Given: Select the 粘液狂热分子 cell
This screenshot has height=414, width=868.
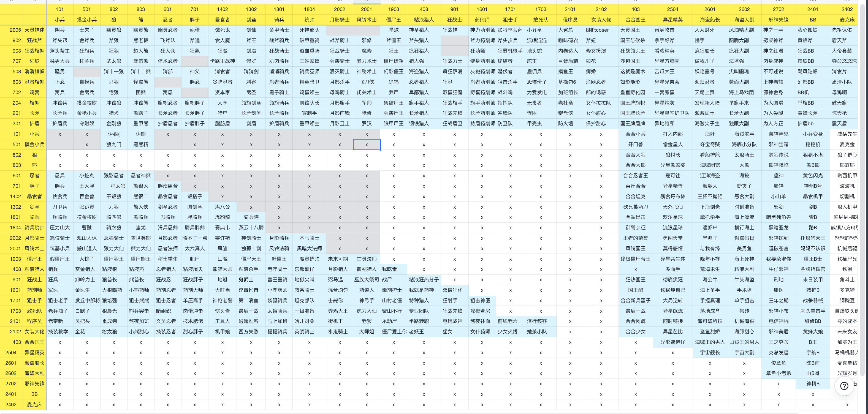Looking at the screenshot, I should click(x=424, y=280).
